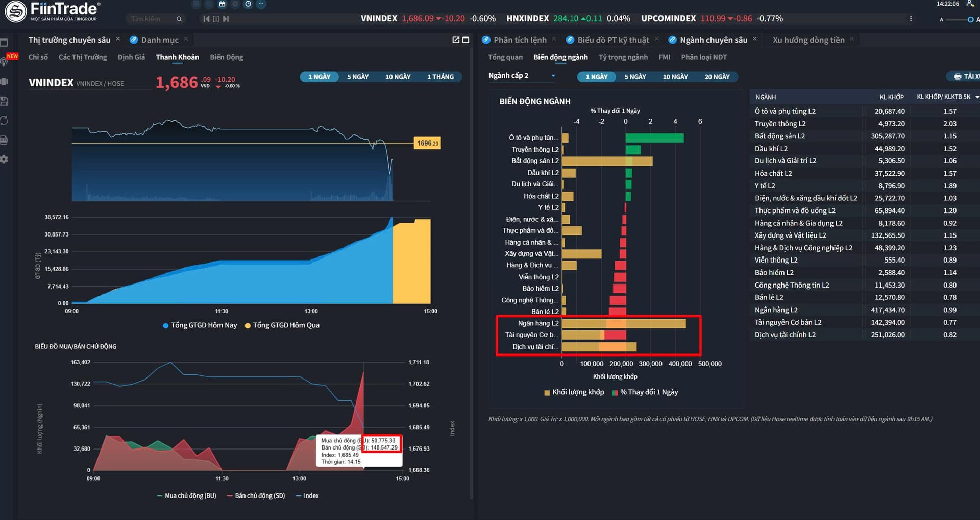The height and width of the screenshot is (520, 980).
Task: Skip to the next index in the ticker
Action: pyautogui.click(x=226, y=19)
